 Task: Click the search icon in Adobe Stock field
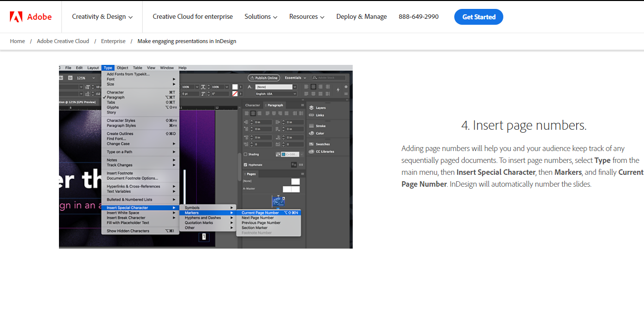[315, 78]
